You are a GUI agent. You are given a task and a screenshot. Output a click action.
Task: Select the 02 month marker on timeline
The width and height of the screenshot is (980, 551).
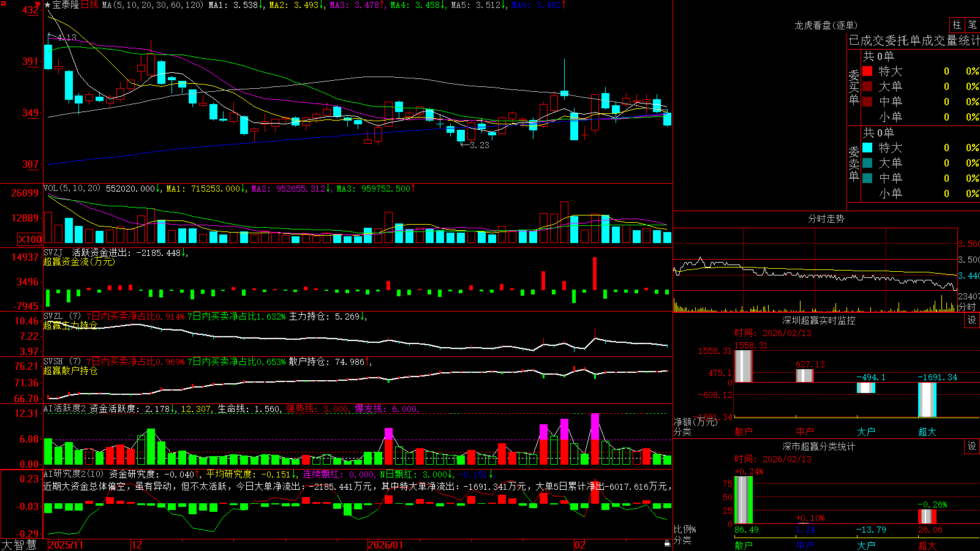coord(580,545)
